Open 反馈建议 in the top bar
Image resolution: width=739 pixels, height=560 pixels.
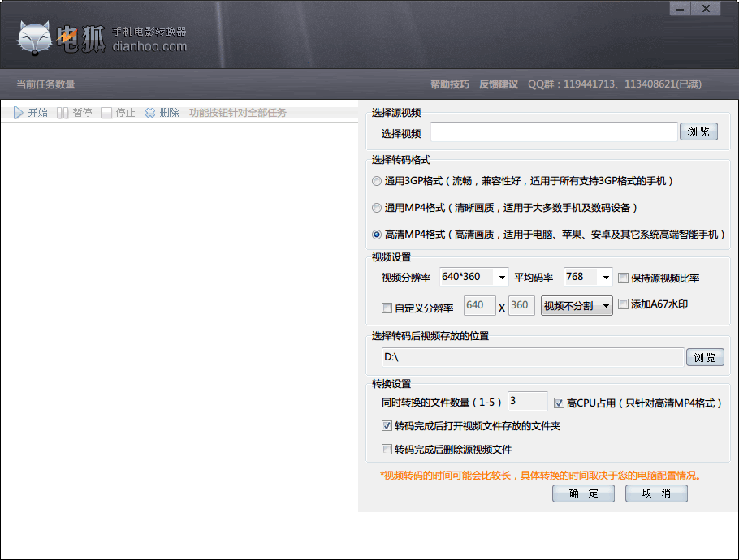point(499,84)
